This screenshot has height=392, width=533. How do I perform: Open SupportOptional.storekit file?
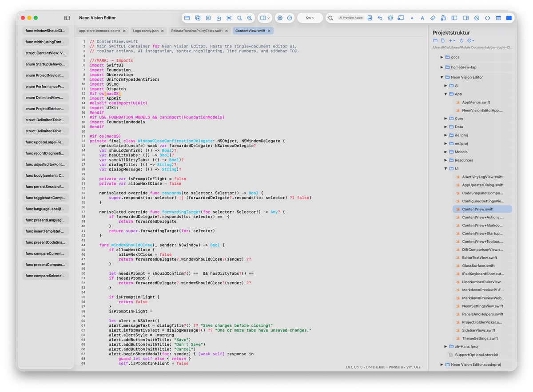click(x=480, y=355)
